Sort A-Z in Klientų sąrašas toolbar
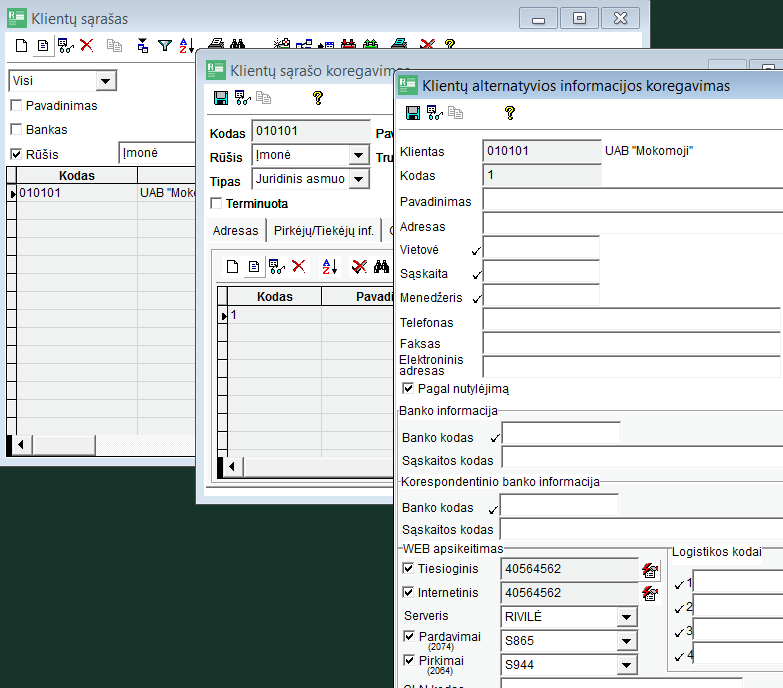 [x=186, y=45]
